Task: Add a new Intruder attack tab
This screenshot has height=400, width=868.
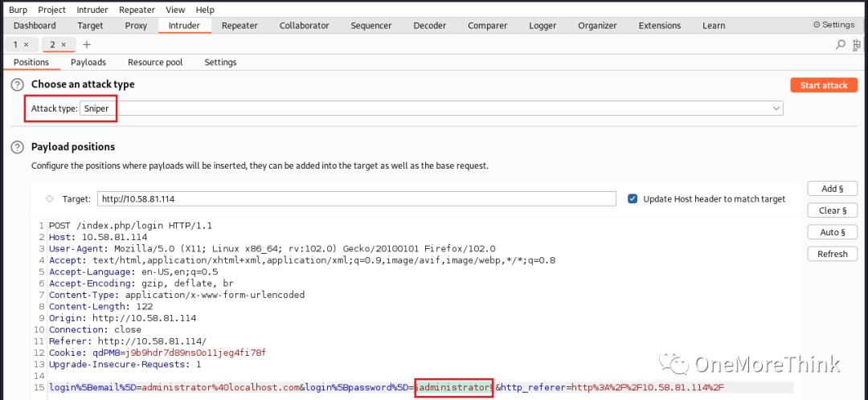Action: (86, 45)
